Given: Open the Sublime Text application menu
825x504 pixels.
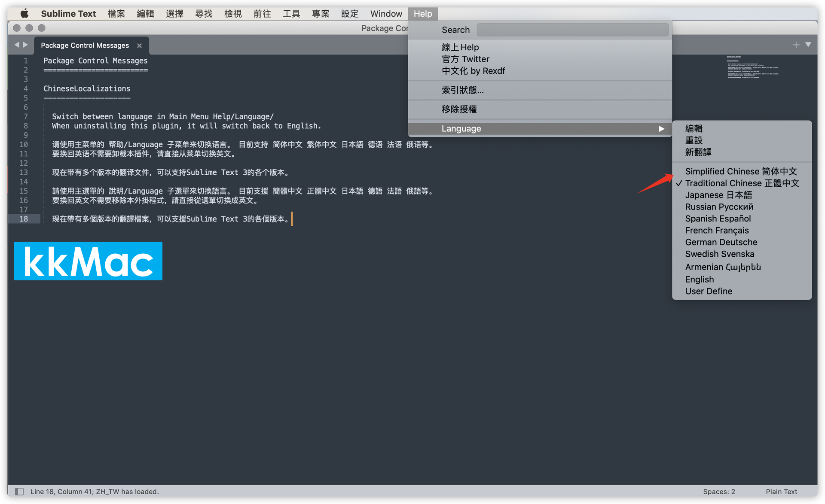Looking at the screenshot, I should tap(68, 13).
